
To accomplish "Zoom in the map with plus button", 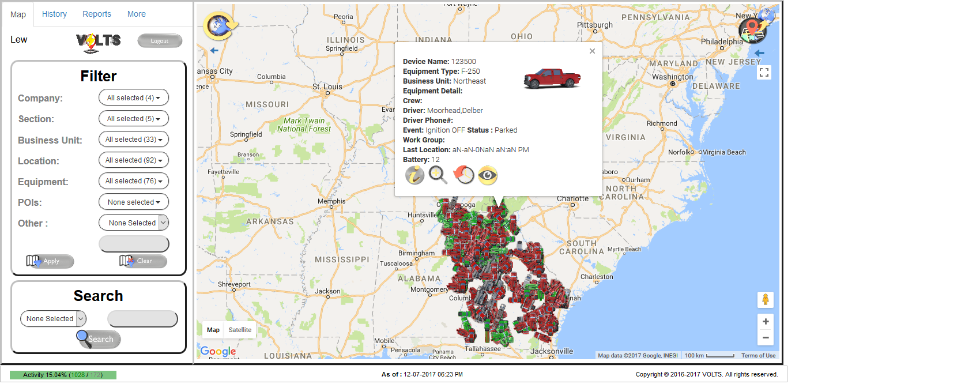I will tap(765, 322).
